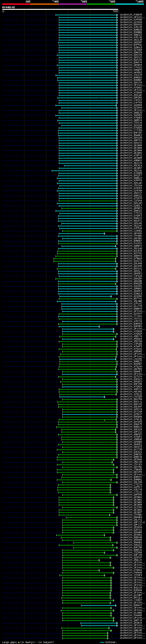Open hit UniRef100_B9N828
The width and height of the screenshot is (146, 644).
[x=131, y=30]
